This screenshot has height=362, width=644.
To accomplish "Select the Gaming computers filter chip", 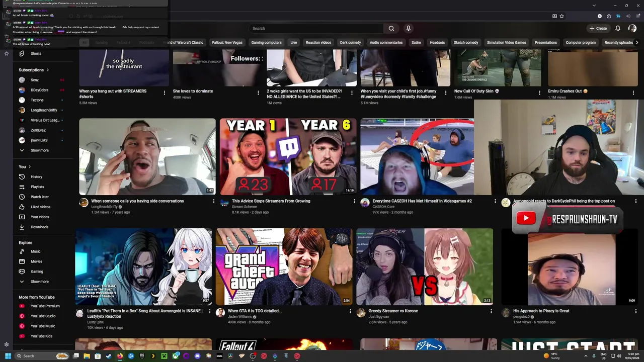I will (266, 42).
